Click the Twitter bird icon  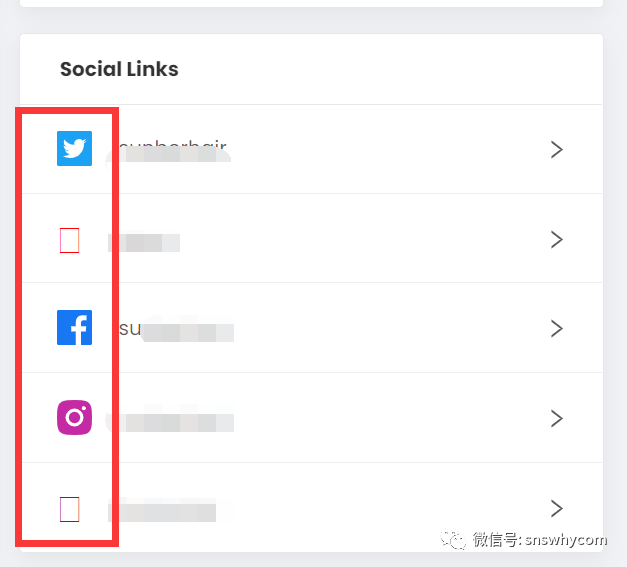[74, 149]
